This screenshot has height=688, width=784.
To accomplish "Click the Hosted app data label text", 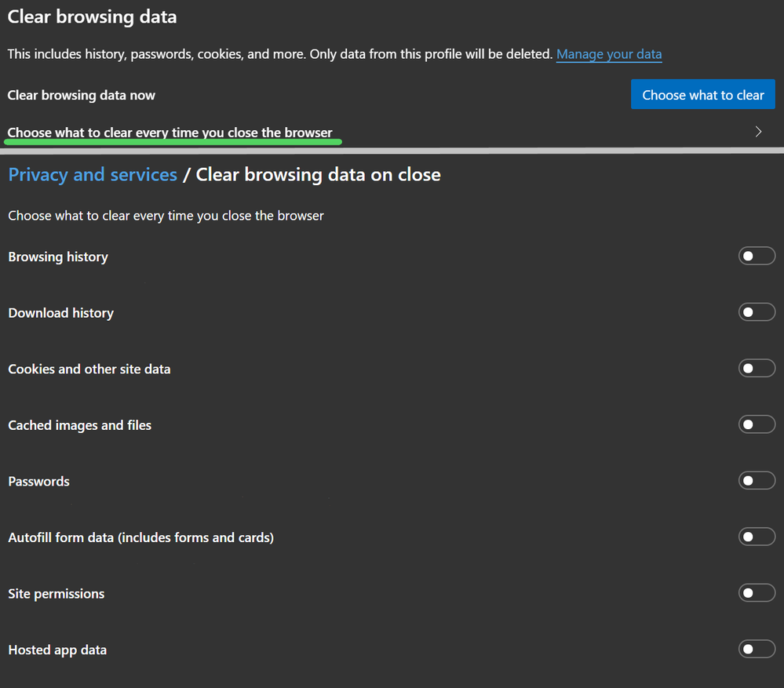I will click(x=57, y=650).
